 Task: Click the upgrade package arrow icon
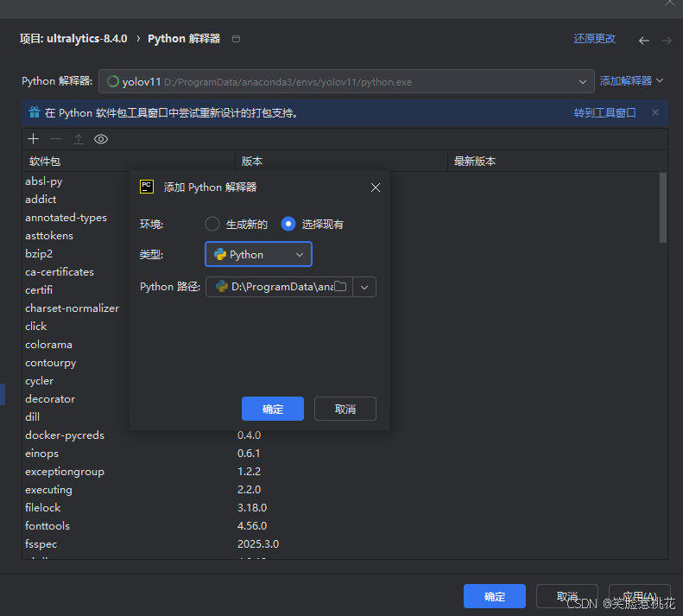(79, 139)
